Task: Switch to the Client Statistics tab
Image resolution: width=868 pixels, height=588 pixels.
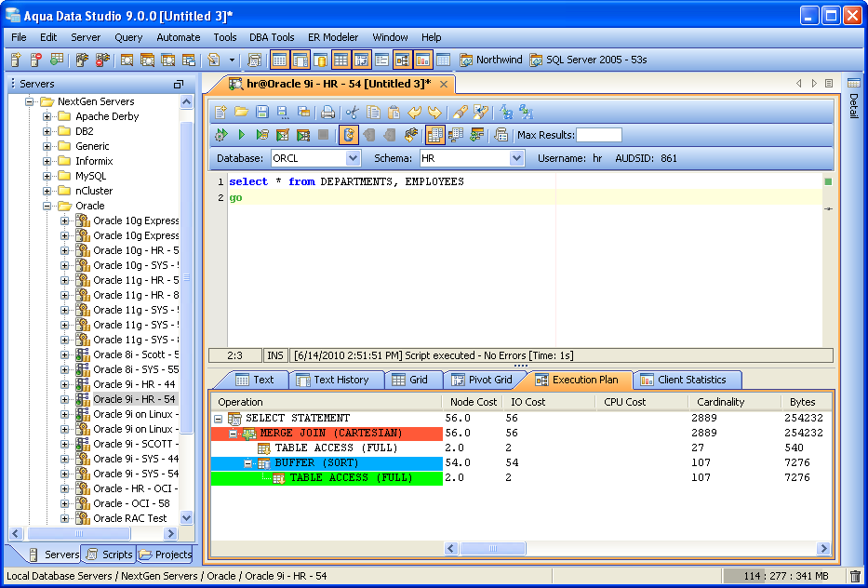Action: [687, 380]
